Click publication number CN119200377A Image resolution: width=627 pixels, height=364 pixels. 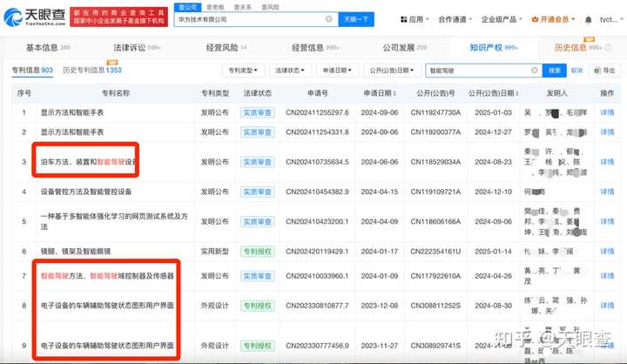[x=435, y=132]
